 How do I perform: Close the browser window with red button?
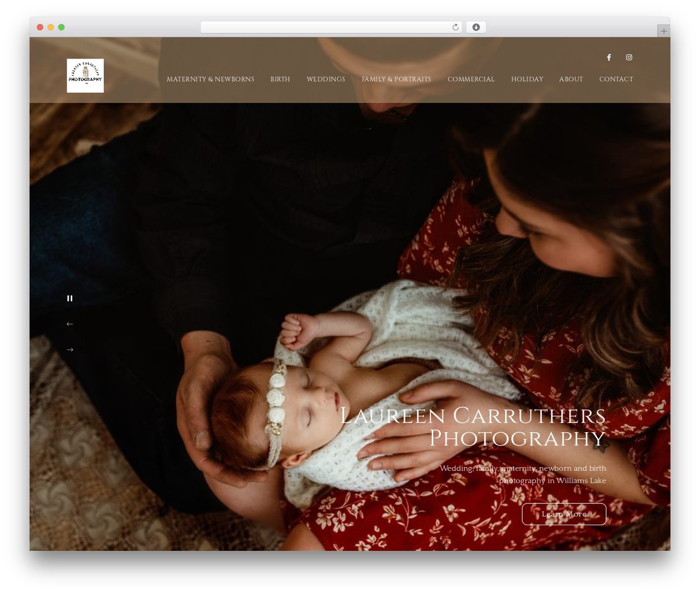click(x=40, y=27)
